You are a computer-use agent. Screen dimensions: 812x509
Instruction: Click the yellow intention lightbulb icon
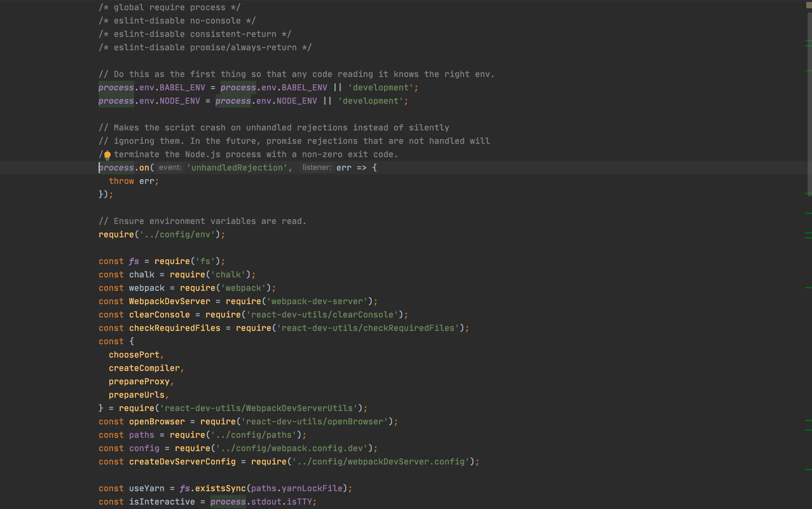pyautogui.click(x=108, y=155)
